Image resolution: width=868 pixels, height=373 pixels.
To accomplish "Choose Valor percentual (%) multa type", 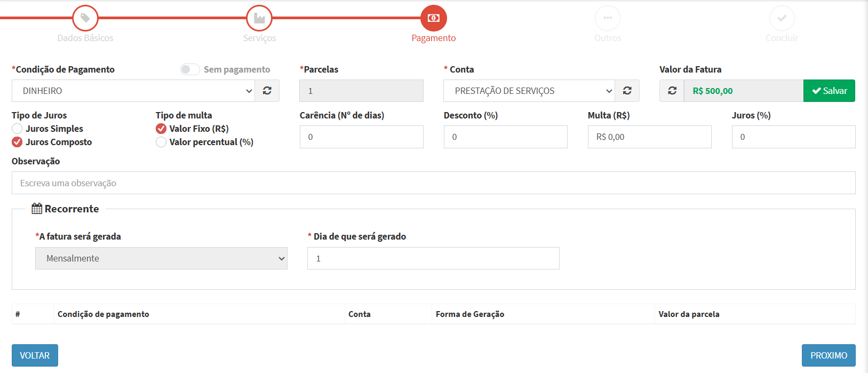I will (161, 142).
